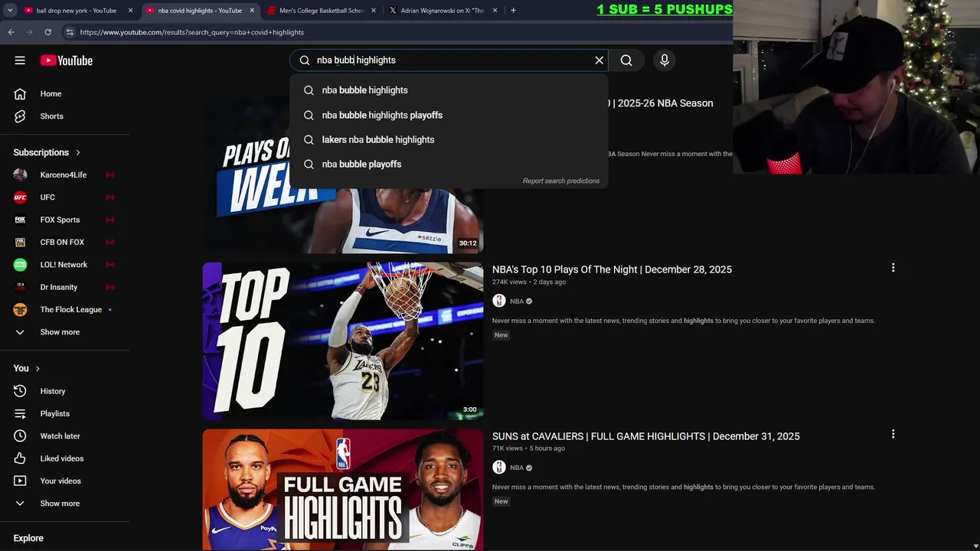Click Report search predictions link
This screenshot has height=551, width=980.
coord(561,181)
